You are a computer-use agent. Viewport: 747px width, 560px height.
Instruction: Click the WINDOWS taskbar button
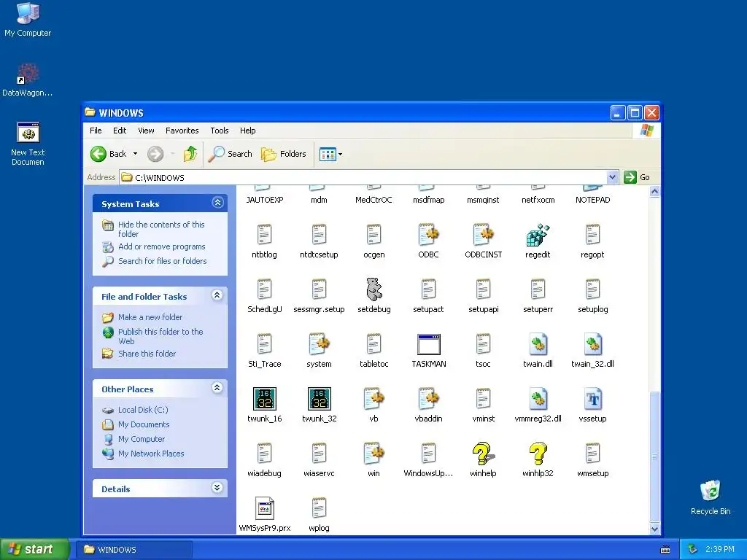tap(136, 550)
